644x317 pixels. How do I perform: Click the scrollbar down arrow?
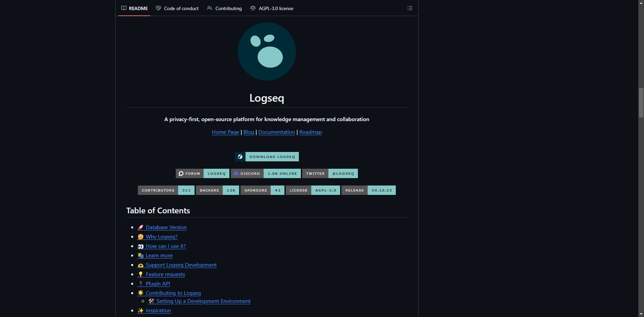(x=641, y=314)
